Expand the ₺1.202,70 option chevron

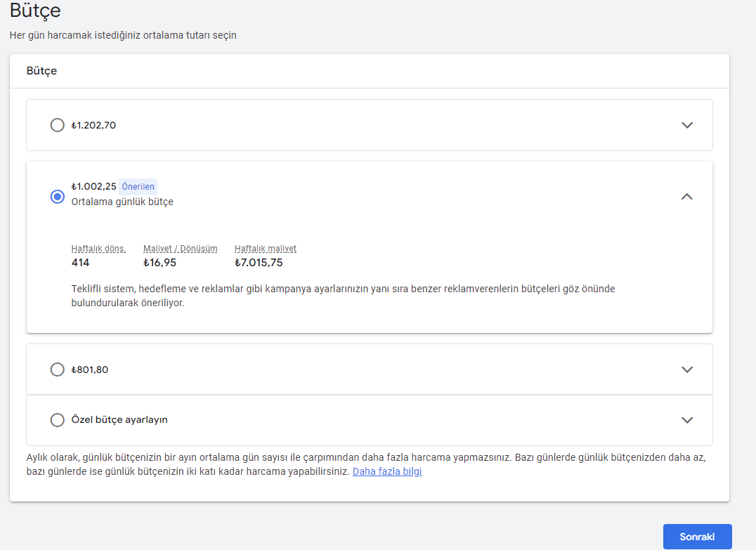(687, 125)
